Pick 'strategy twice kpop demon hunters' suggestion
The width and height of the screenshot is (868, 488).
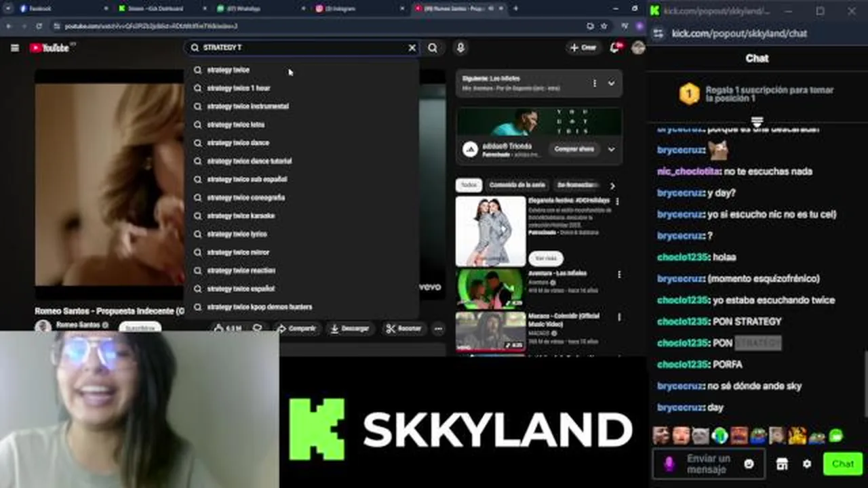[x=302, y=307]
